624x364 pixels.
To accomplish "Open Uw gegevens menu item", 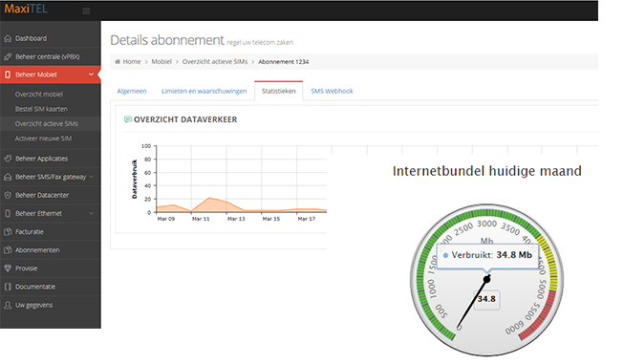I will (x=50, y=305).
